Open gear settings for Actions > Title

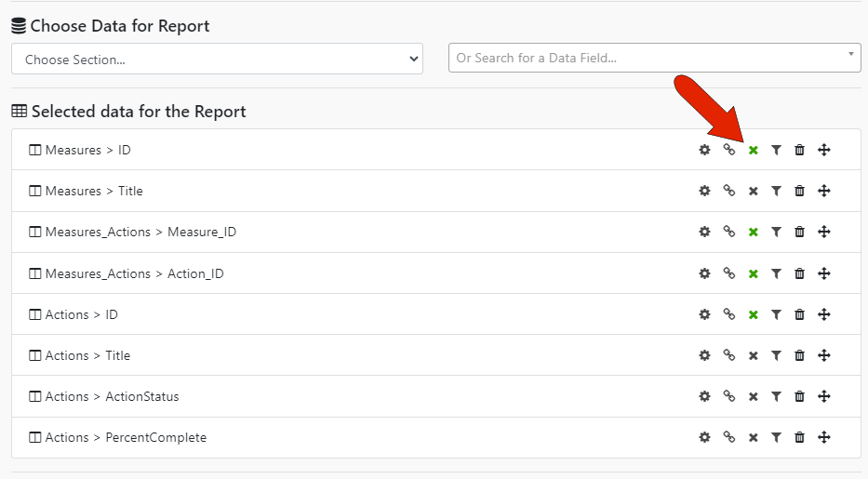tap(704, 355)
